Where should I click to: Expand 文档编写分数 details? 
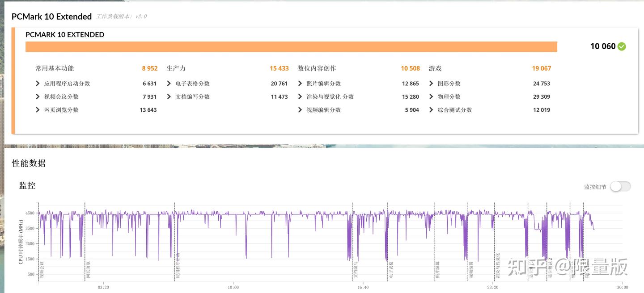pyautogui.click(x=169, y=96)
